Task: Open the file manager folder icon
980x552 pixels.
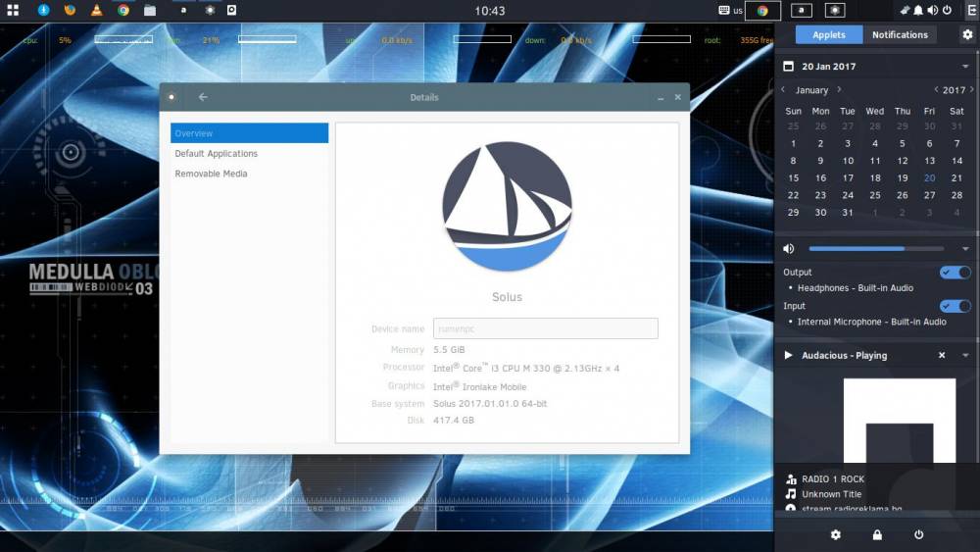Action: coord(150,10)
